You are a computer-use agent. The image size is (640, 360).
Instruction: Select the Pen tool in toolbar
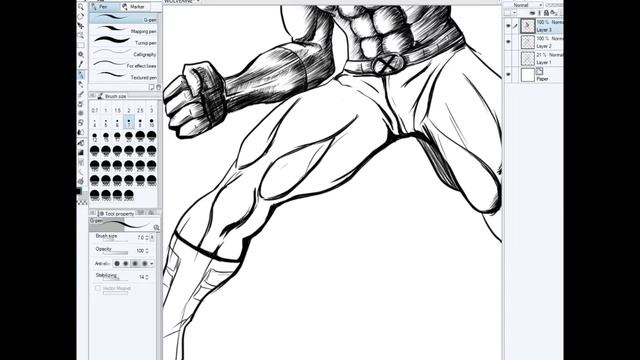(81, 74)
